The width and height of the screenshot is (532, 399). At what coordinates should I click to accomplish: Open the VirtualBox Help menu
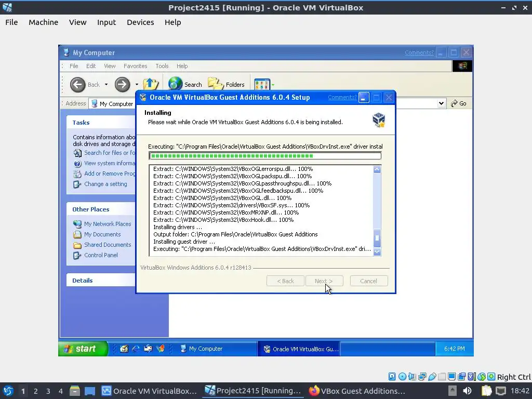point(172,22)
